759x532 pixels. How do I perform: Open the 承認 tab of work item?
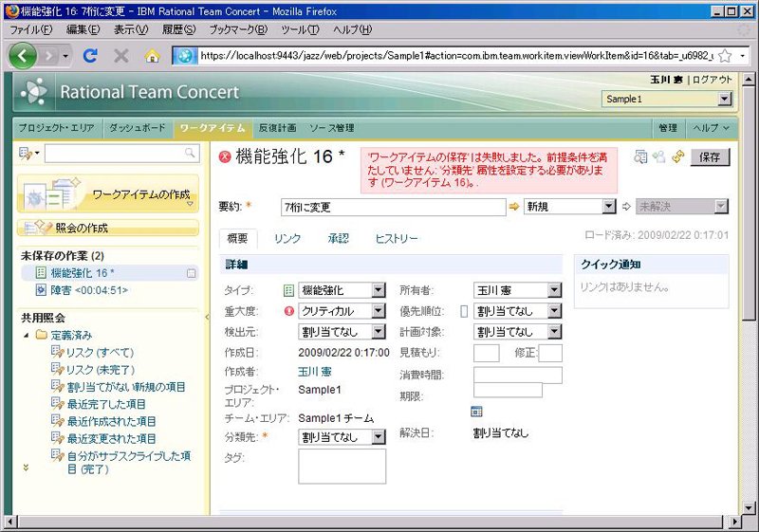(338, 238)
